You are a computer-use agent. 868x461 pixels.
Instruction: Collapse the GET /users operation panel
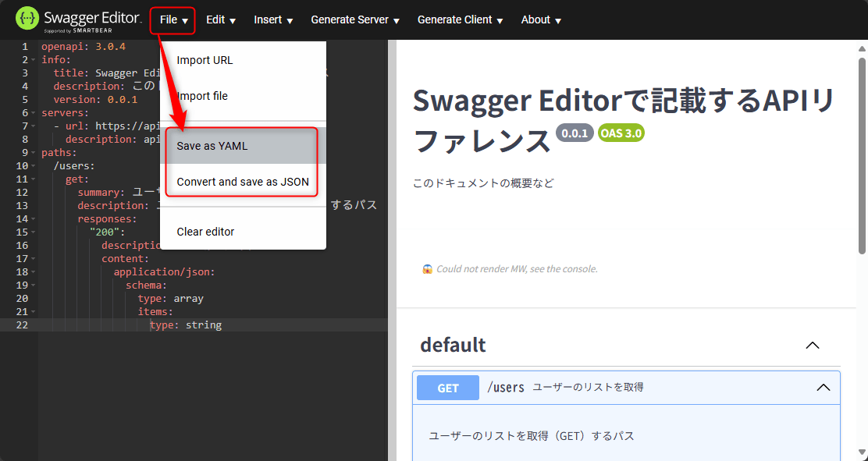coord(823,388)
